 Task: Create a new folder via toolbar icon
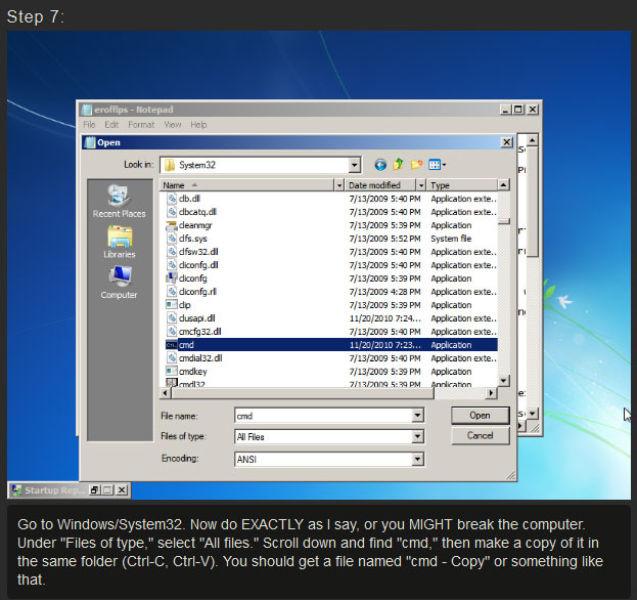416,164
